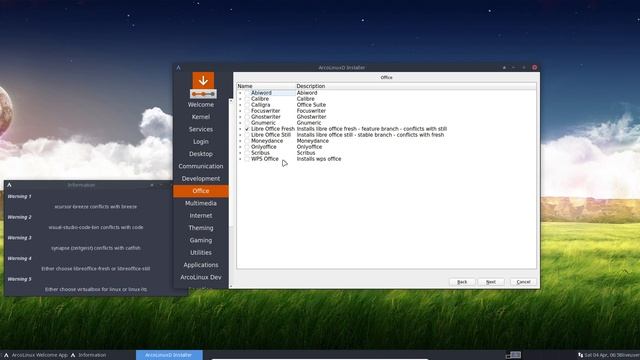This screenshot has width=640, height=360.
Task: Click the Next button
Action: (x=491, y=282)
